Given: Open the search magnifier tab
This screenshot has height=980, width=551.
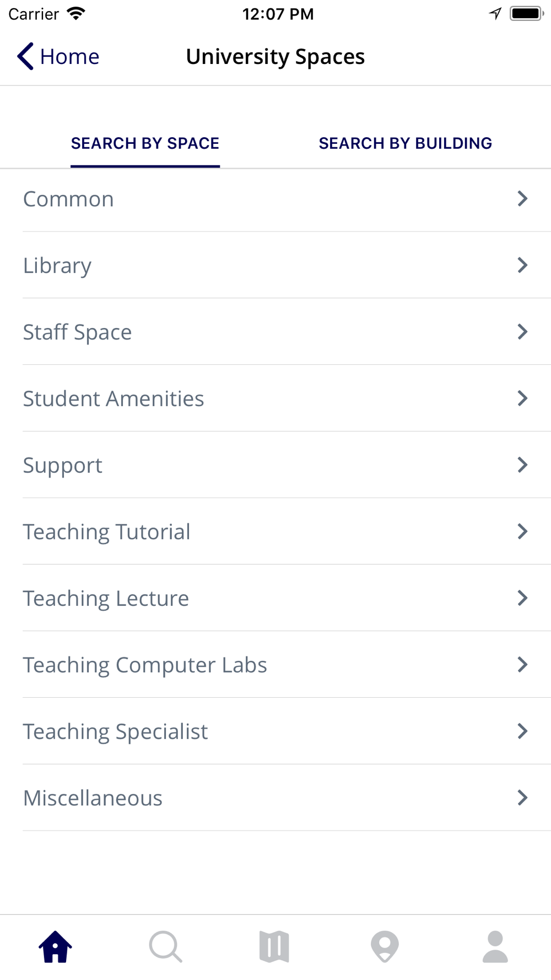Looking at the screenshot, I should [x=165, y=947].
